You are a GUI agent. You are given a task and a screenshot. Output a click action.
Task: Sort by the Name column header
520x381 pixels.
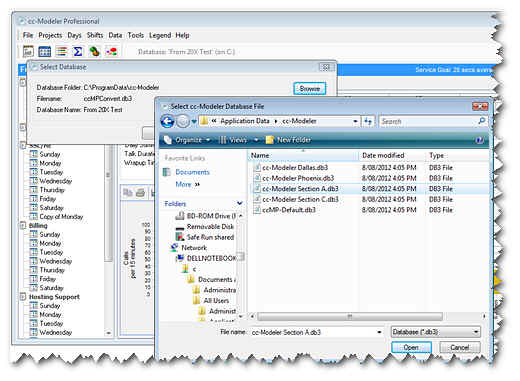pos(303,155)
